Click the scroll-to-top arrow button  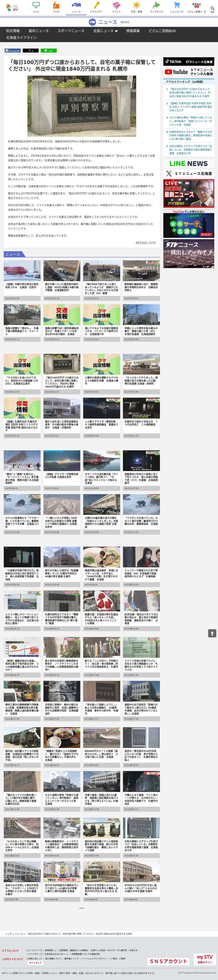[x=212, y=633]
